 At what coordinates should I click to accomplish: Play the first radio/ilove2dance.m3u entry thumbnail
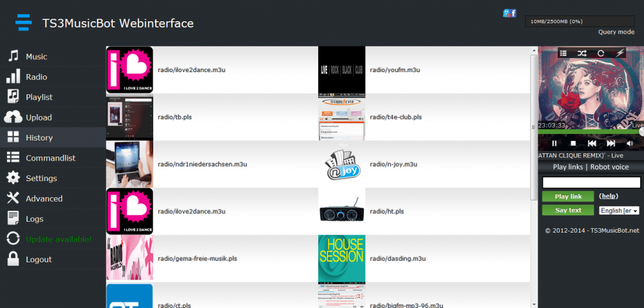tap(130, 70)
